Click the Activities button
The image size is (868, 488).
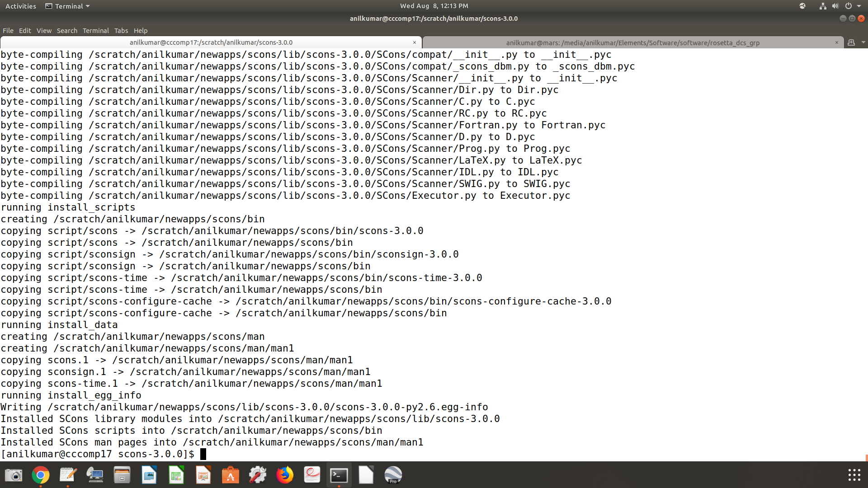click(21, 6)
